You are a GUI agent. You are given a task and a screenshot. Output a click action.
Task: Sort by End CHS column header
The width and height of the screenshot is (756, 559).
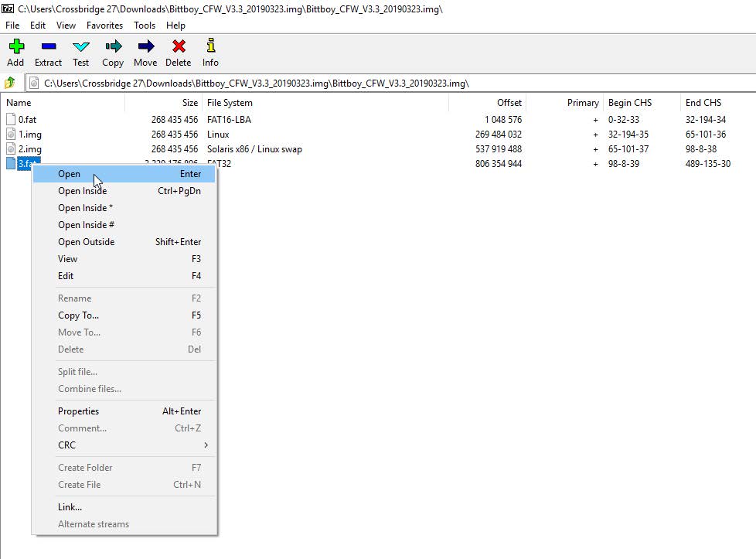coord(718,103)
